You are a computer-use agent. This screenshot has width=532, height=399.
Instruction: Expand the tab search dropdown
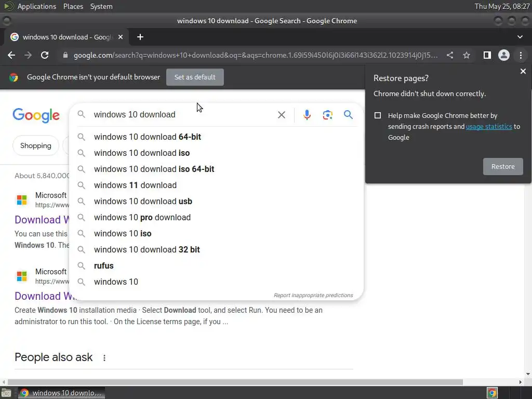[x=520, y=37]
